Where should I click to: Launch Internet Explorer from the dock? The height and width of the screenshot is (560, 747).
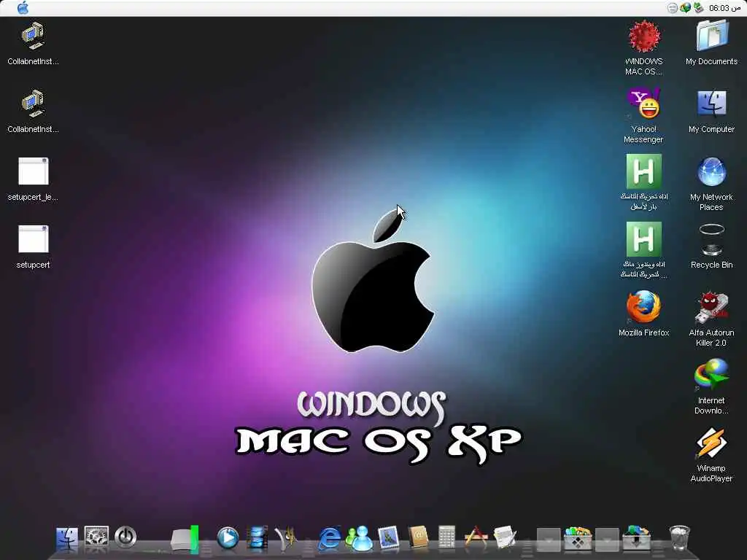click(330, 538)
